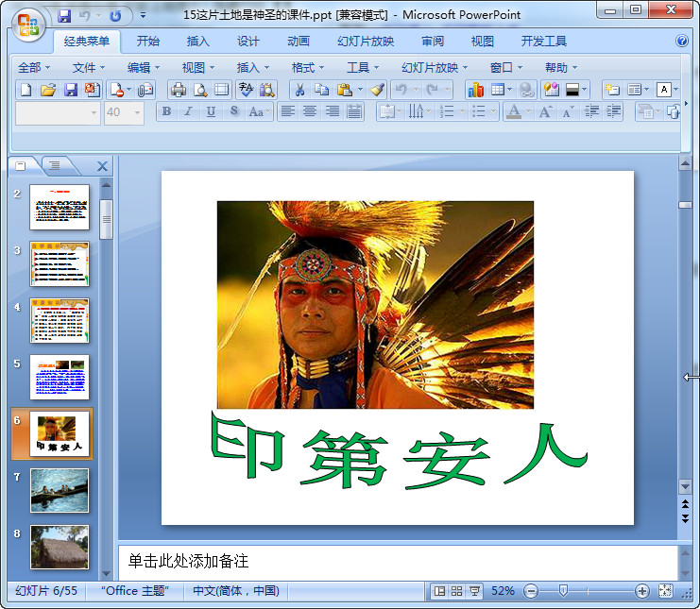Click the notes field 单击此处添加备注
700x609 pixels.
pyautogui.click(x=399, y=561)
